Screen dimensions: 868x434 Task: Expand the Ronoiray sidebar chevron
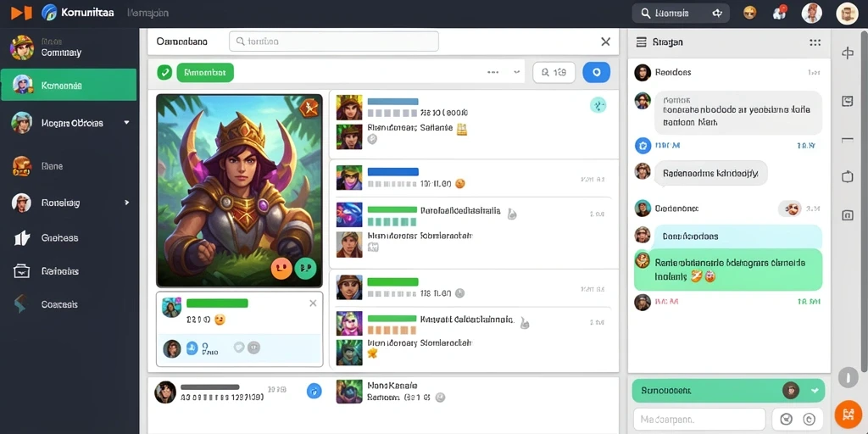click(127, 203)
